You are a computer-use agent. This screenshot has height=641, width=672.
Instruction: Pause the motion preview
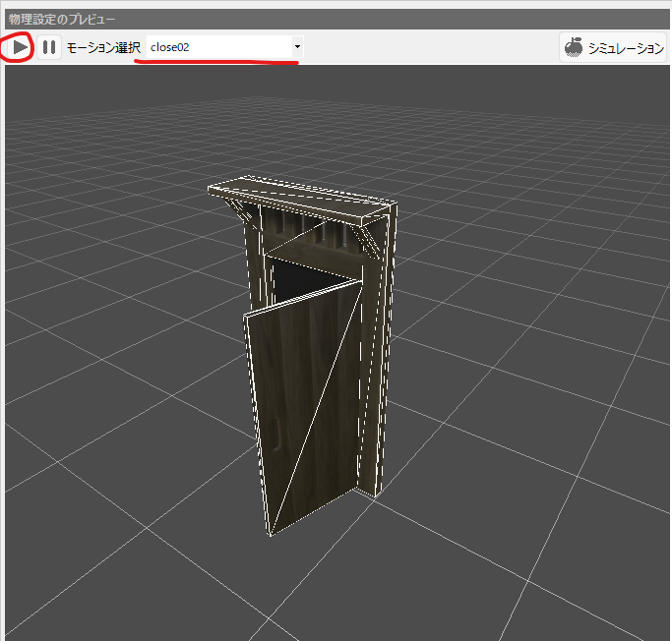tap(49, 47)
